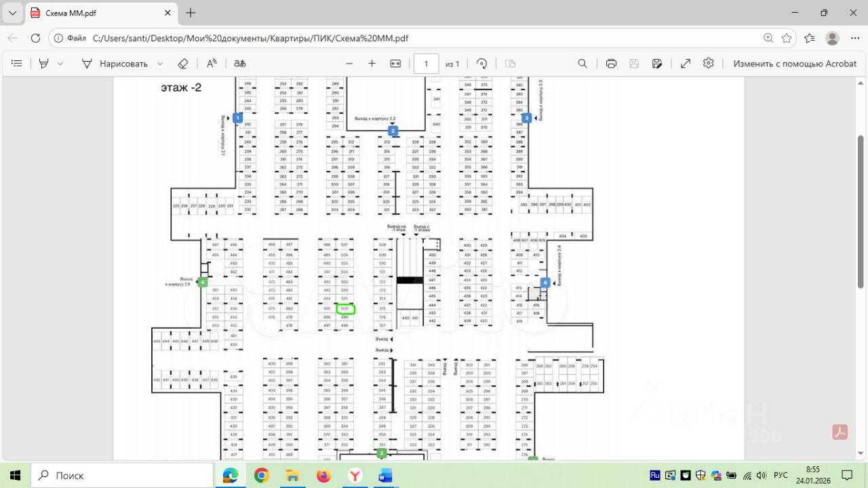
Task: Open the read aloud feature
Action: point(212,63)
